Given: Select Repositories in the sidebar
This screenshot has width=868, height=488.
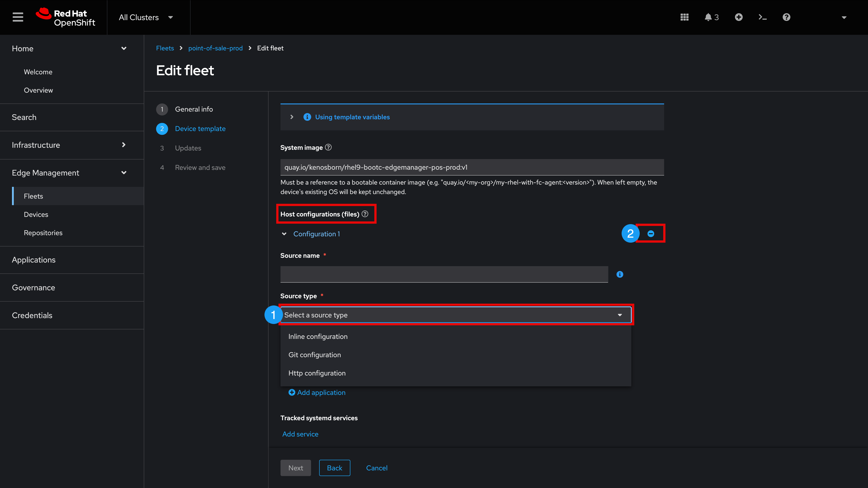Looking at the screenshot, I should point(43,233).
